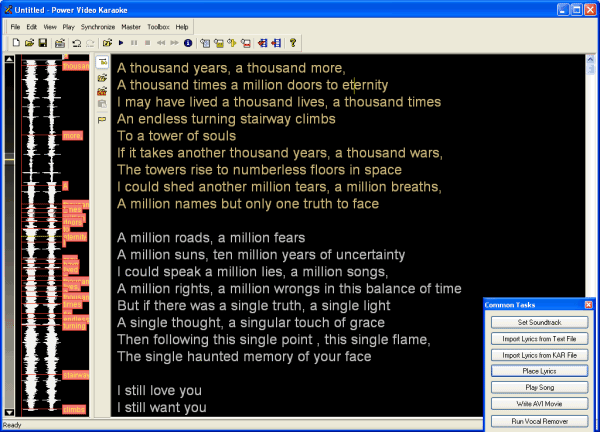Viewport: 600px width, 432px height.
Task: Open song info with the blue circle icon
Action: pos(188,43)
